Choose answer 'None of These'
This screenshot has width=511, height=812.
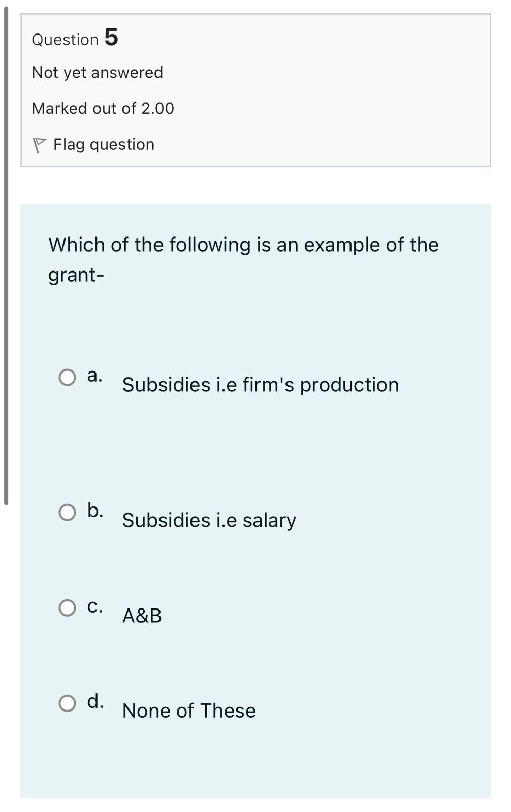point(189,710)
